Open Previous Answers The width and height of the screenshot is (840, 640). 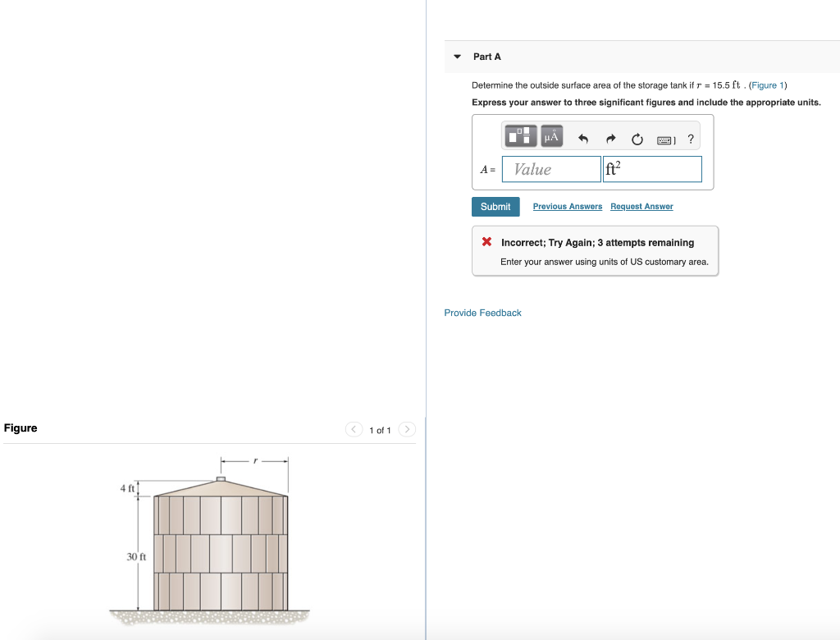(x=567, y=207)
